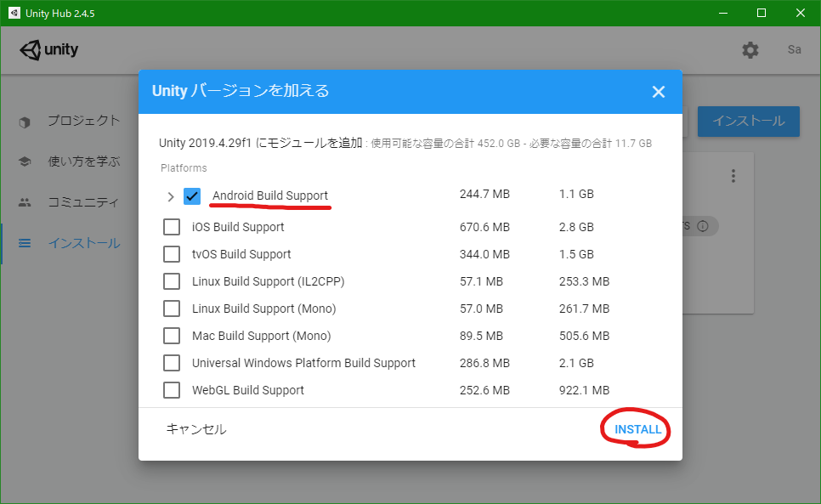Click the Platforms section heading
821x504 pixels.
point(184,168)
